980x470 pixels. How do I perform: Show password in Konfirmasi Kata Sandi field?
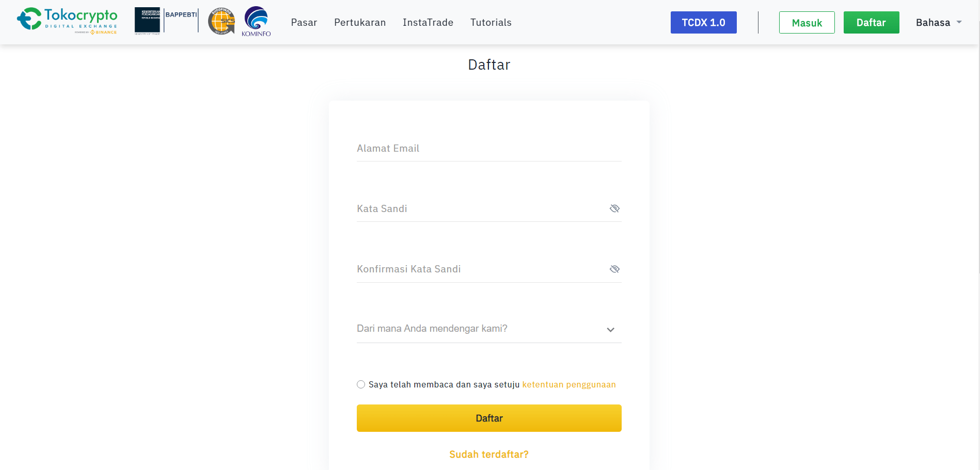point(614,269)
